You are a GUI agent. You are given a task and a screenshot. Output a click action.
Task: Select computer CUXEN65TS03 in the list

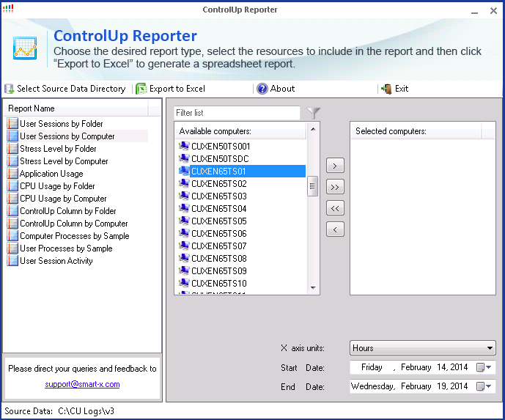[219, 196]
